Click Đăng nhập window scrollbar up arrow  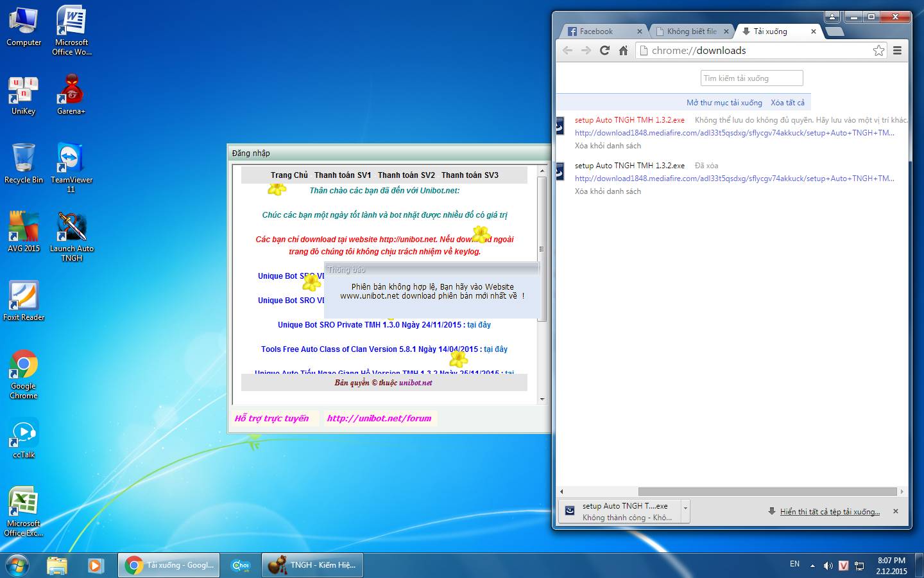tap(542, 171)
